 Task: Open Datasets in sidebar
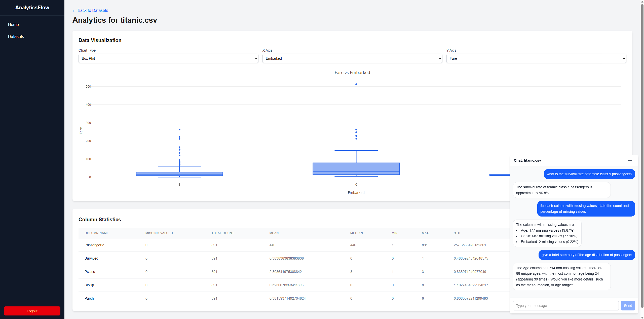pyautogui.click(x=16, y=37)
